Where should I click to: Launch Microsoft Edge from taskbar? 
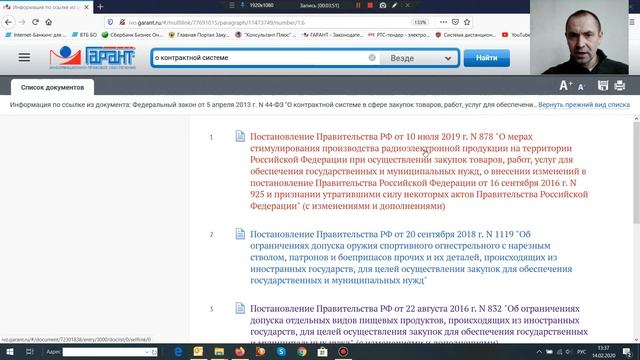point(178,351)
